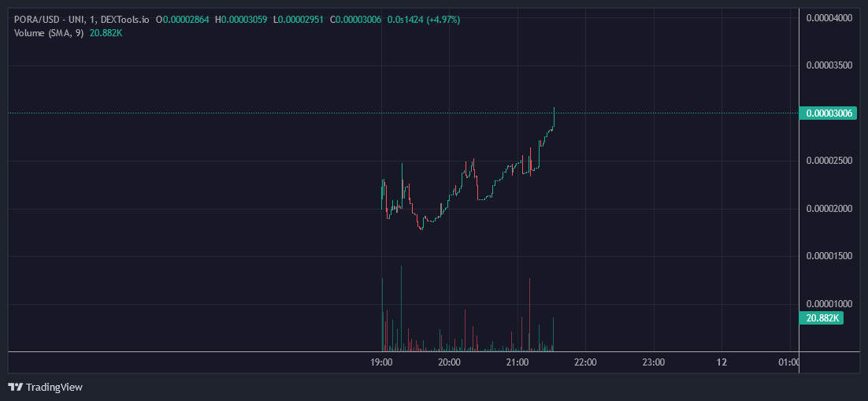Click the Volume (SMA, 9) indicator label
868x401 pixels.
point(50,32)
